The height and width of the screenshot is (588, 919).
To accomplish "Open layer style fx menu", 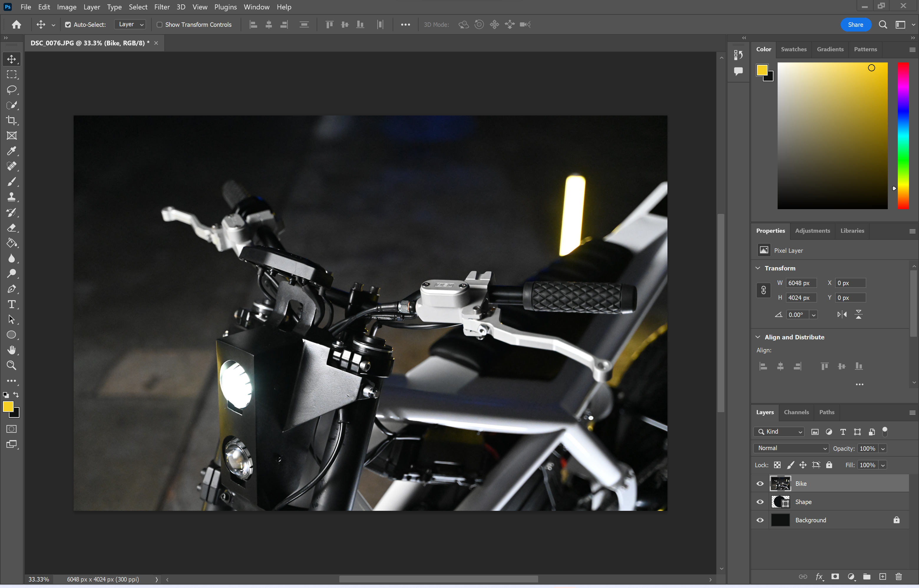I will (819, 577).
